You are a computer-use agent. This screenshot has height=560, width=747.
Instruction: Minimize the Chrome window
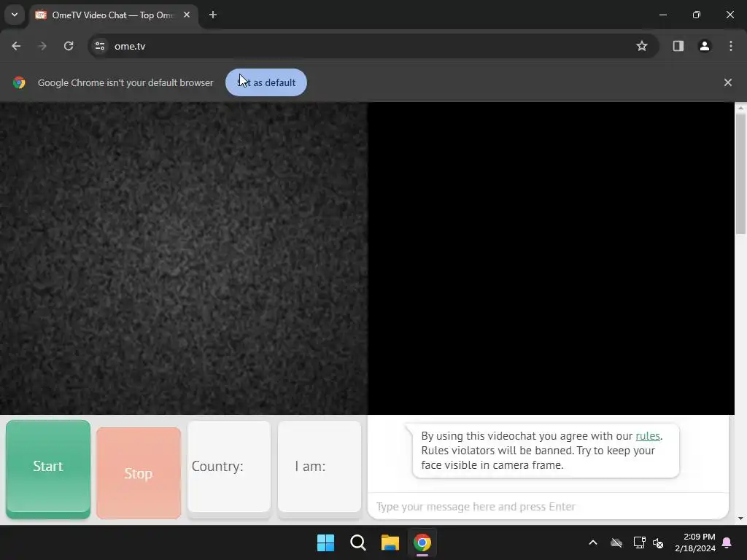coord(662,15)
